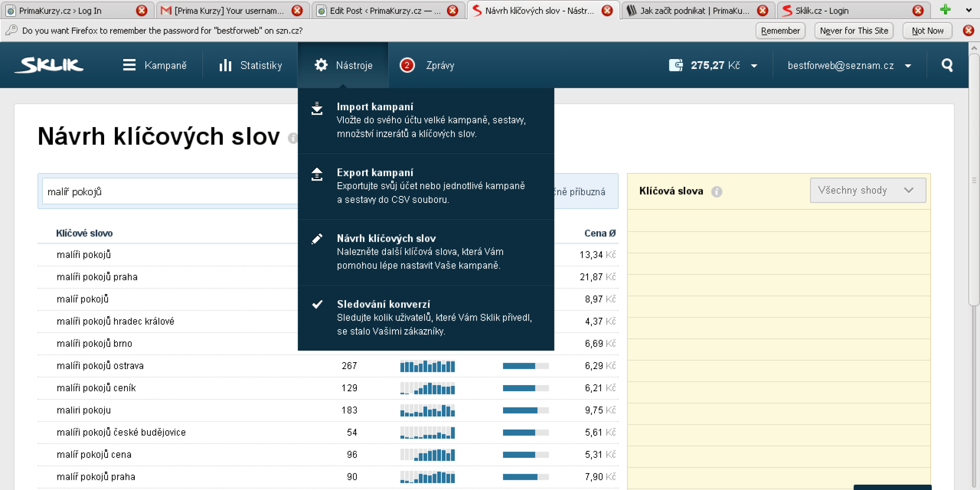Screen dimensions: 980x490
Task: Click the Import kampaní download icon
Action: [317, 109]
